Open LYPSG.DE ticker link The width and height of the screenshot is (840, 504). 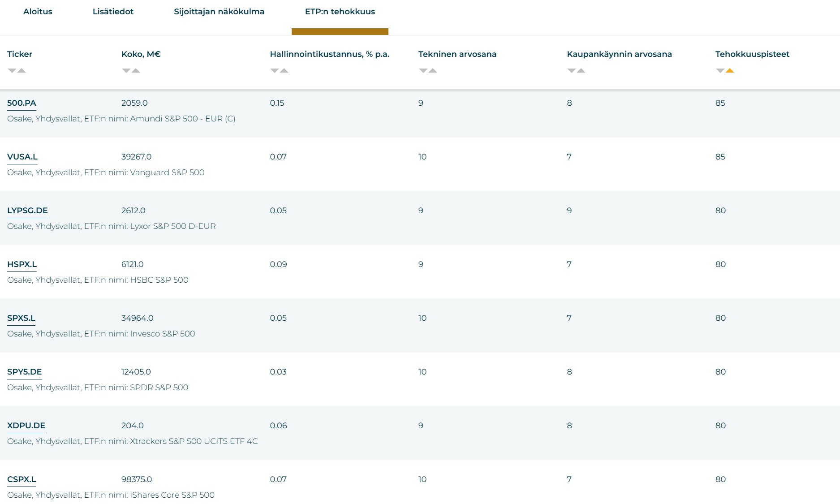pyautogui.click(x=27, y=211)
